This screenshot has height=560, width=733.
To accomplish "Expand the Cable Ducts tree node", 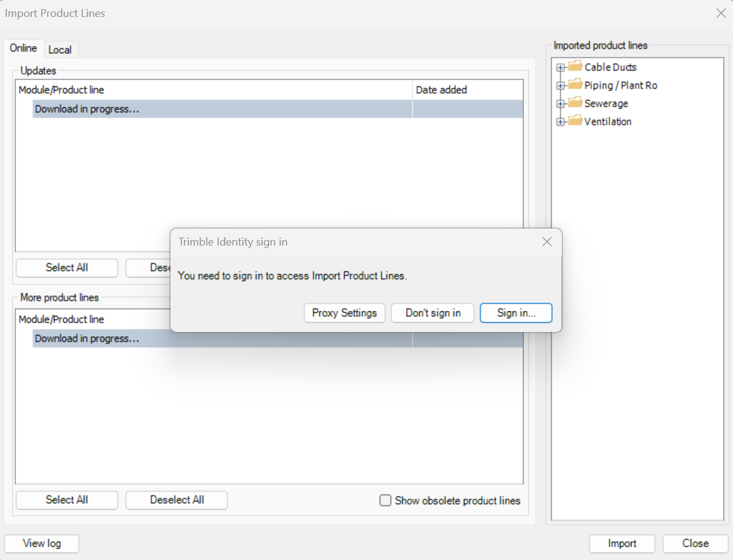I will (560, 67).
